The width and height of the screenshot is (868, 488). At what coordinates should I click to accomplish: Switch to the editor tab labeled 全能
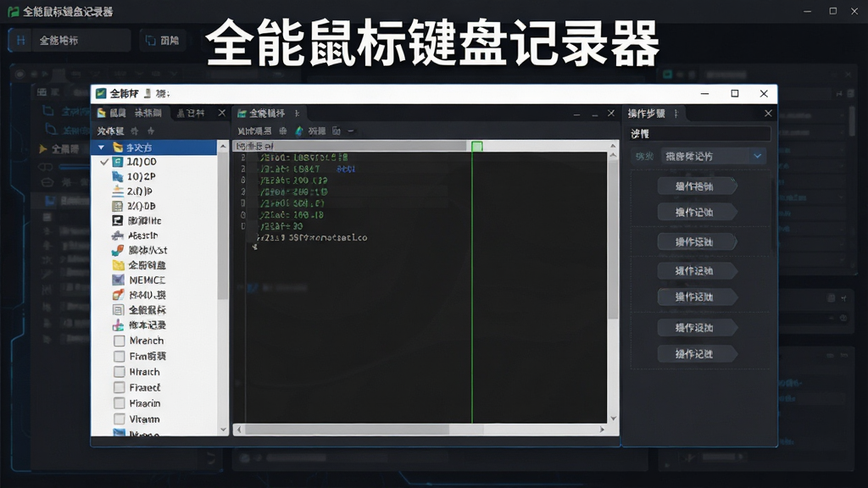[x=267, y=114]
